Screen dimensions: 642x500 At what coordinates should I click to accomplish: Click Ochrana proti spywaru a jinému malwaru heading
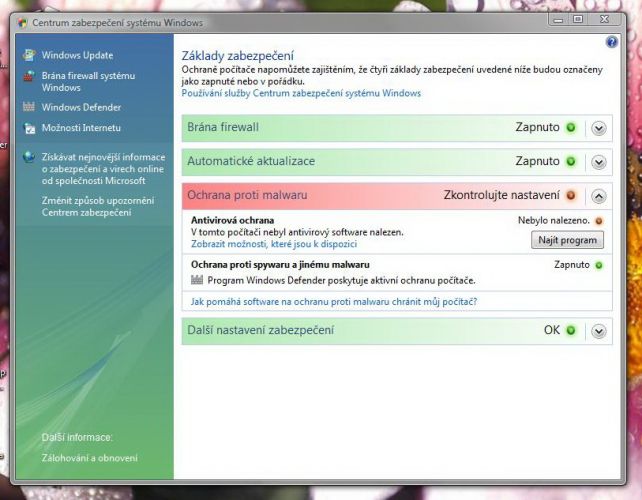pos(280,265)
